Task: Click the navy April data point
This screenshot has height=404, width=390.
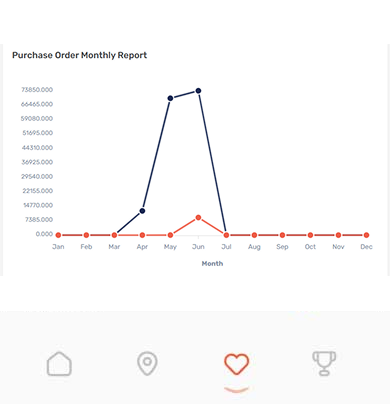Action: pos(142,211)
